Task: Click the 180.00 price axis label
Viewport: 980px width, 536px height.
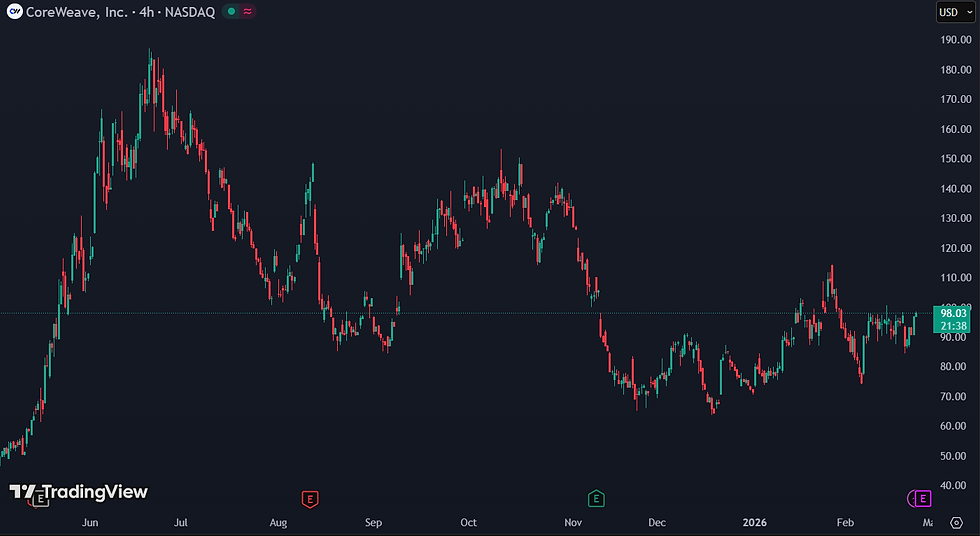Action: point(956,69)
